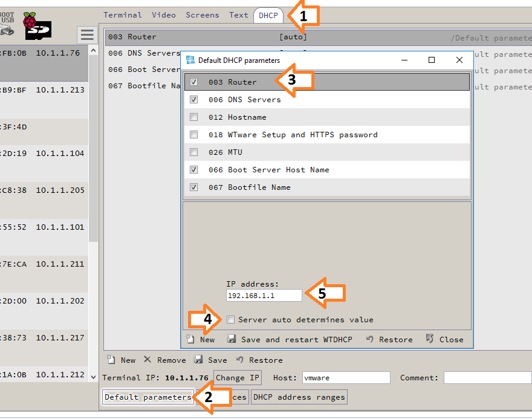532x419 pixels.
Task: Enable the 012 Hostname checkbox
Action: coord(194,117)
